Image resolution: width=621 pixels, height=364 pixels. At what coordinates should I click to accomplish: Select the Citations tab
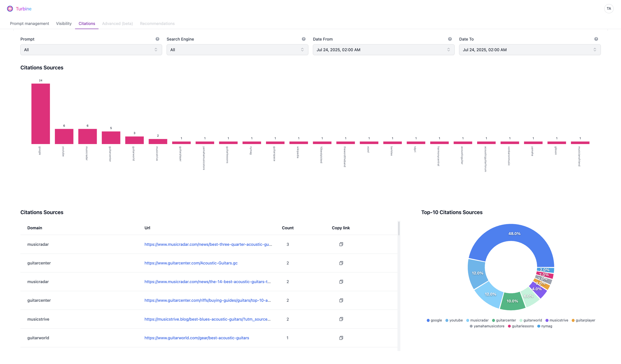(87, 23)
